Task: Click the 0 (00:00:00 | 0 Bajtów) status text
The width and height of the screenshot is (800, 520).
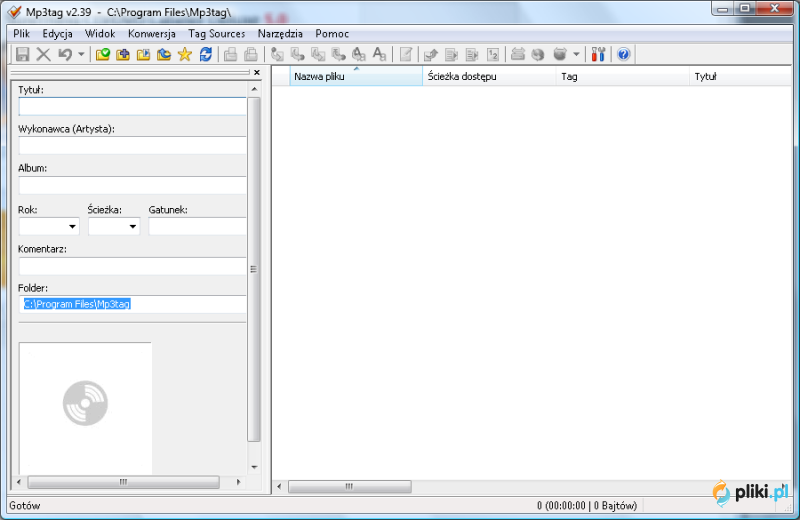Action: (587, 506)
